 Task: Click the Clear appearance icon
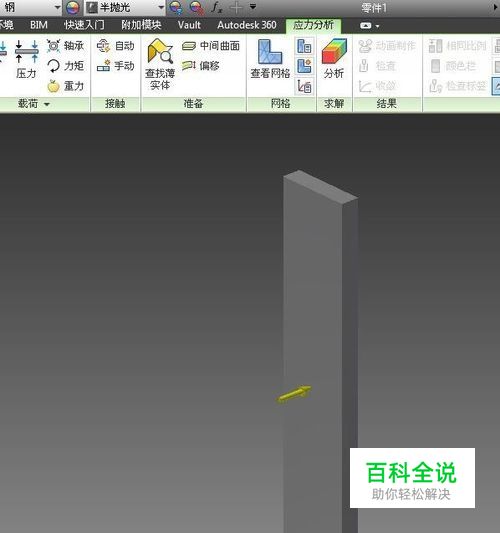pos(196,7)
